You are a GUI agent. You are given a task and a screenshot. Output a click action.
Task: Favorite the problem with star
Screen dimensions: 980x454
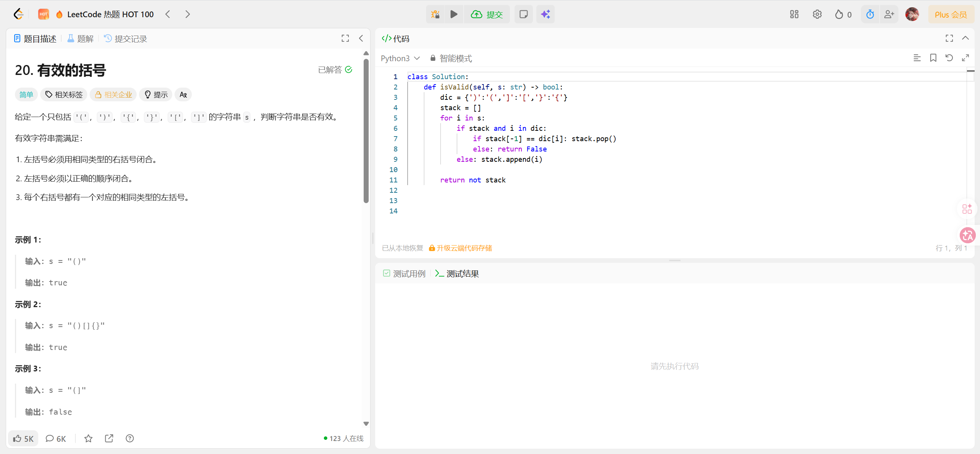pyautogui.click(x=88, y=438)
